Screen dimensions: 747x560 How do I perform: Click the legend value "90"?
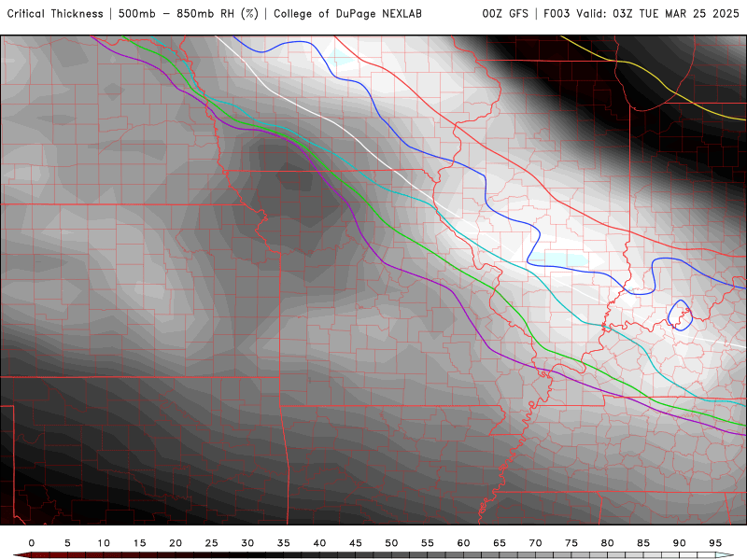point(680,543)
